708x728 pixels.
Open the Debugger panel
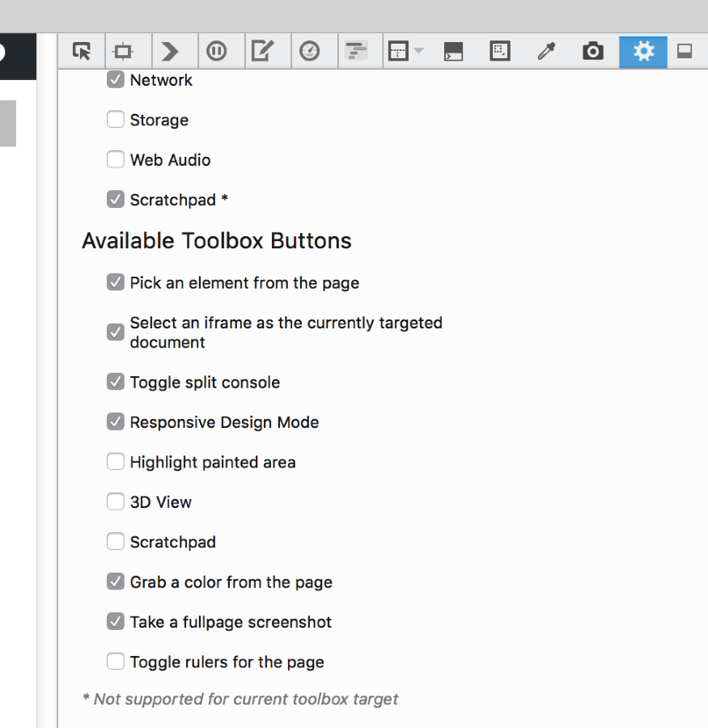216,52
